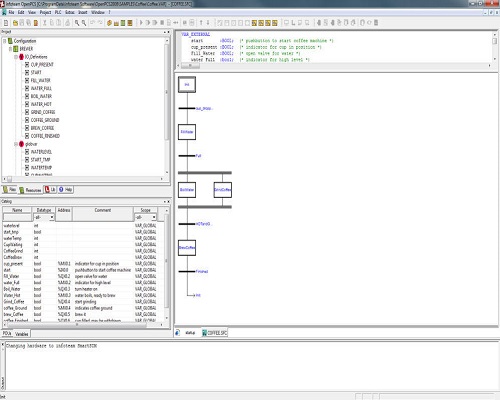
Task: Select WATER_FULL in the project tree
Action: click(x=41, y=88)
